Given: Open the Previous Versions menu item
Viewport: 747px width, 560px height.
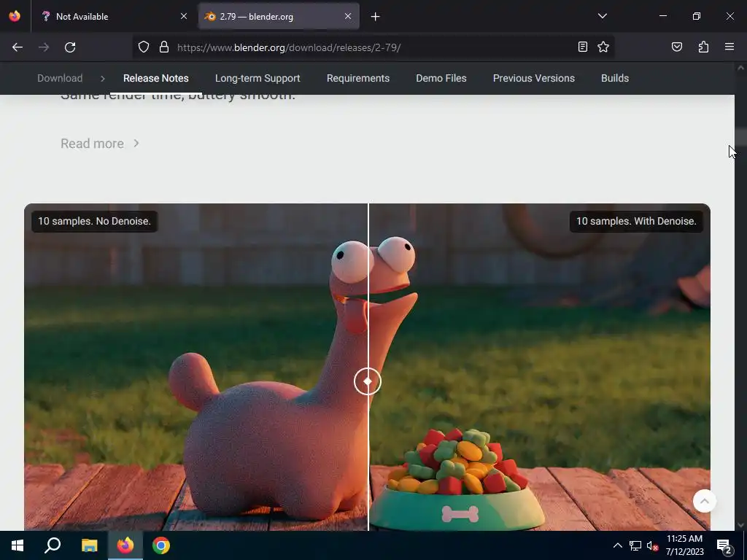Looking at the screenshot, I should (533, 78).
